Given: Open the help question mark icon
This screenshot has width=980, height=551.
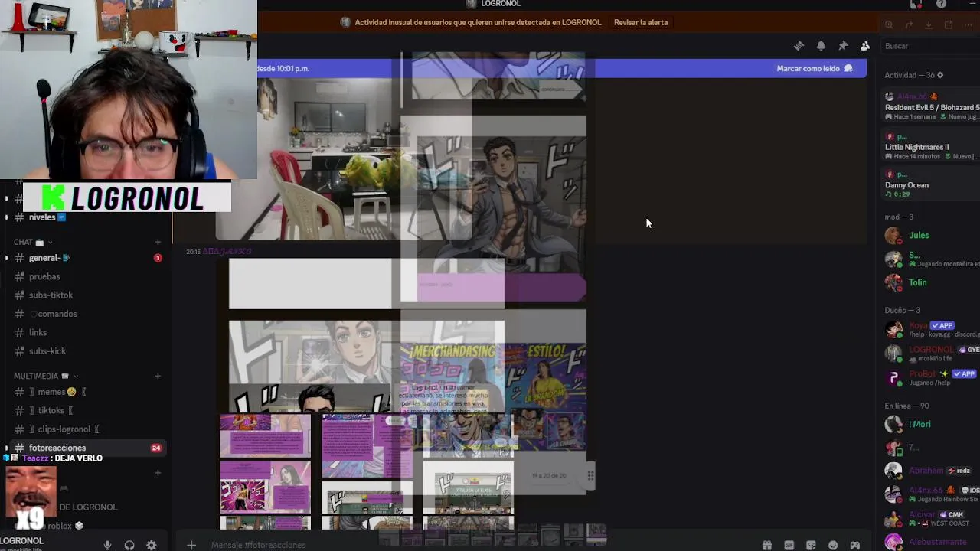Looking at the screenshot, I should tap(941, 4).
